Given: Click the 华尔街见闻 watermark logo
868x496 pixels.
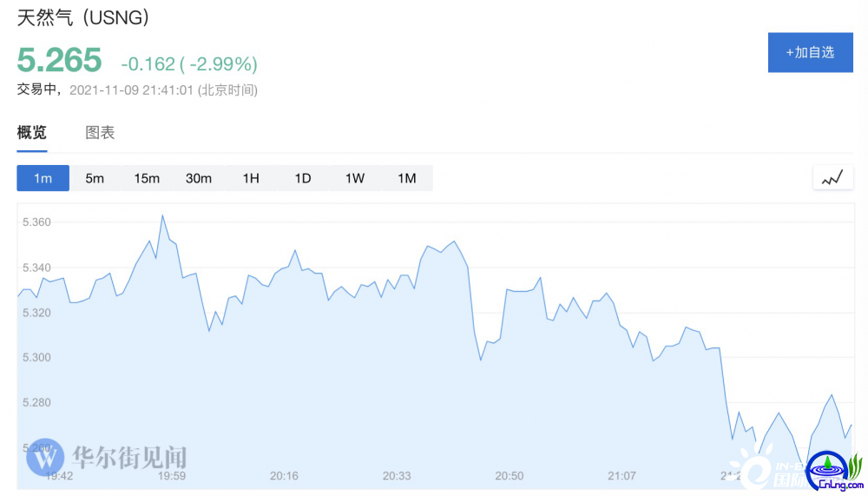Looking at the screenshot, I should pyautogui.click(x=107, y=458).
